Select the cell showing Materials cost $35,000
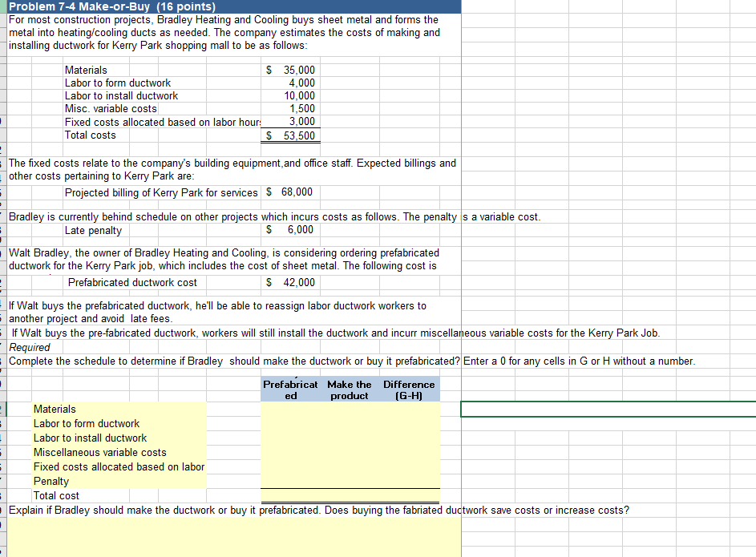The image size is (756, 557). (289, 70)
